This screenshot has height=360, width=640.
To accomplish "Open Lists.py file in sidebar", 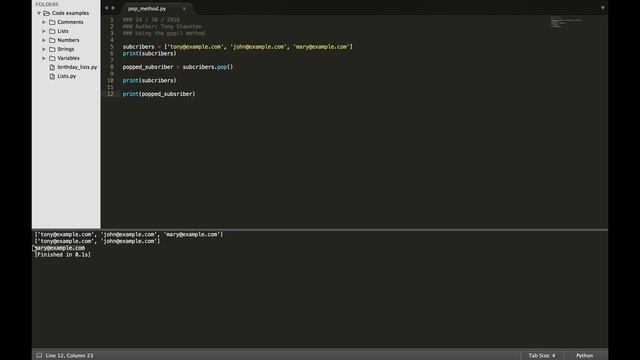I will pos(67,76).
